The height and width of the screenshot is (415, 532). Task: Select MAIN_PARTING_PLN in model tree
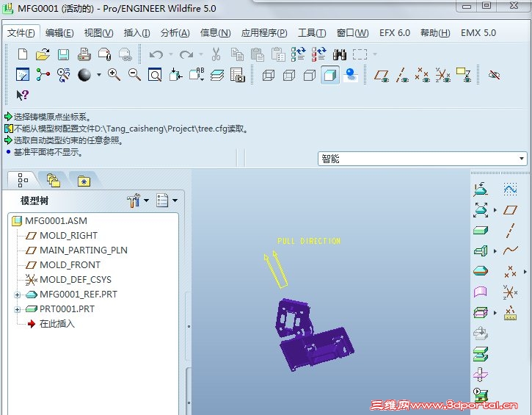pos(76,250)
